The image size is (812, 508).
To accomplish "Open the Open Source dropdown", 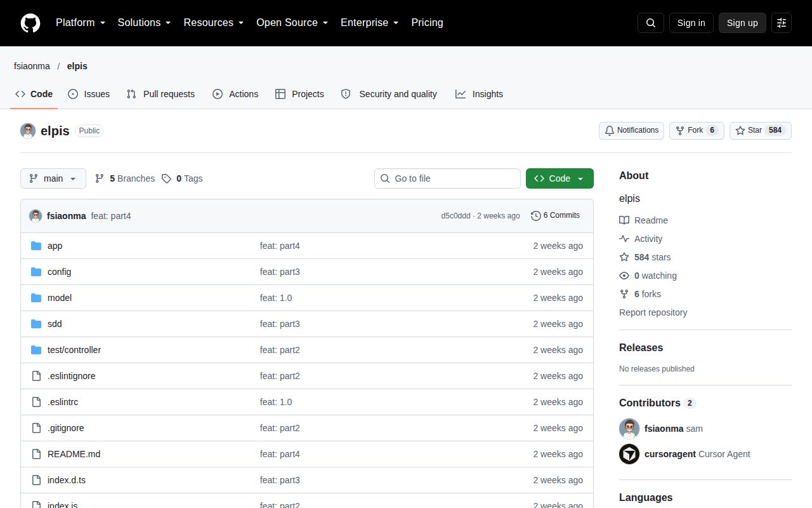I will click(x=292, y=23).
